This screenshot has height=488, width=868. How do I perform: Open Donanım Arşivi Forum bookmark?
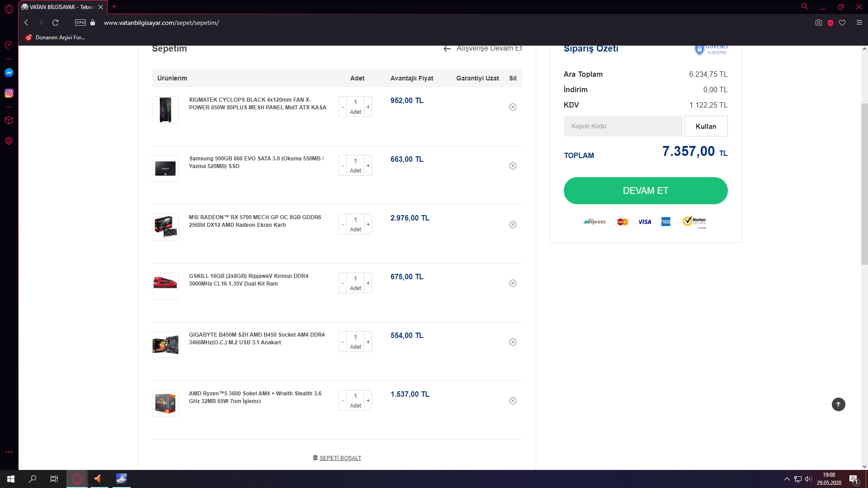point(55,38)
